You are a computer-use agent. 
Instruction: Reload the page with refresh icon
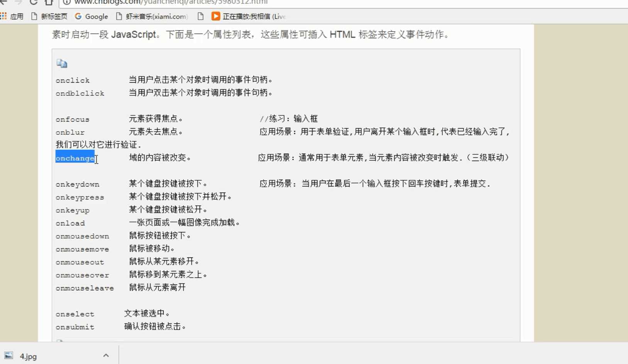34,2
